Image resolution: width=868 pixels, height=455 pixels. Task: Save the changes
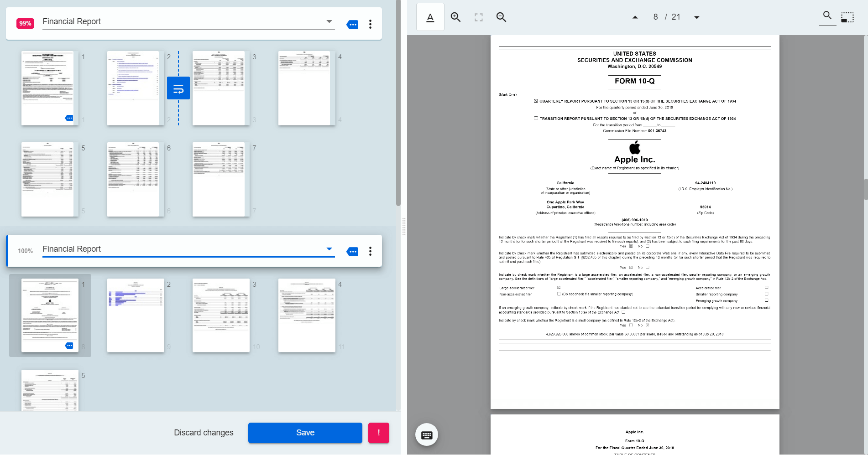(305, 433)
